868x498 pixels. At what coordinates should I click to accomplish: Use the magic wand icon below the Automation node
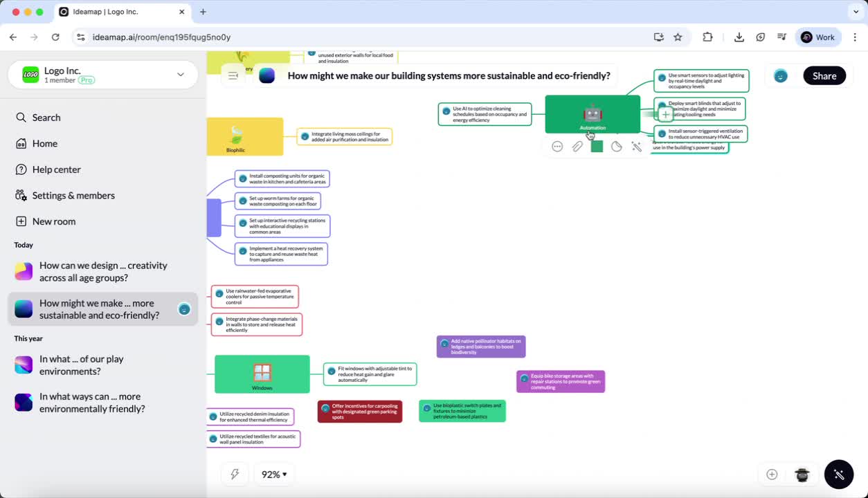636,146
